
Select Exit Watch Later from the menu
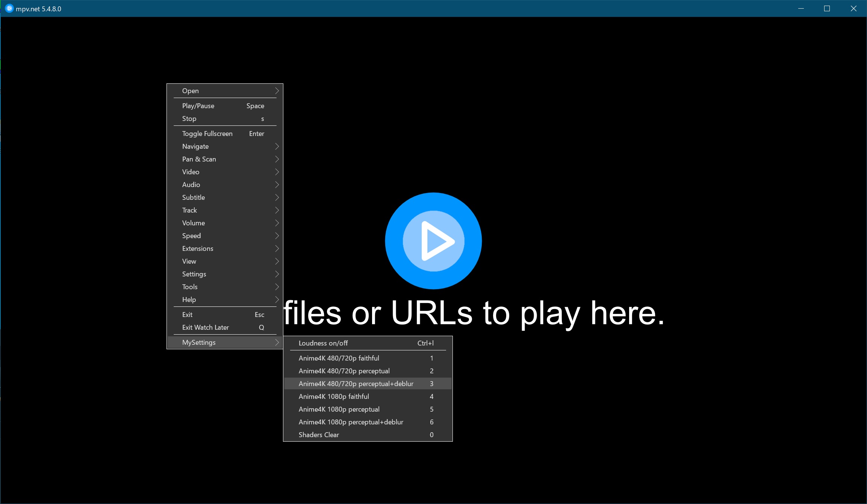205,327
